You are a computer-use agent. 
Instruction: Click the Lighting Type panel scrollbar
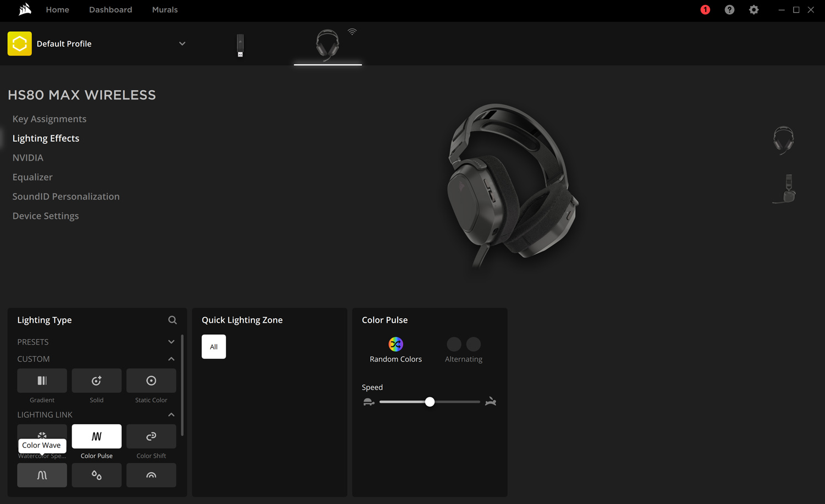pos(182,385)
